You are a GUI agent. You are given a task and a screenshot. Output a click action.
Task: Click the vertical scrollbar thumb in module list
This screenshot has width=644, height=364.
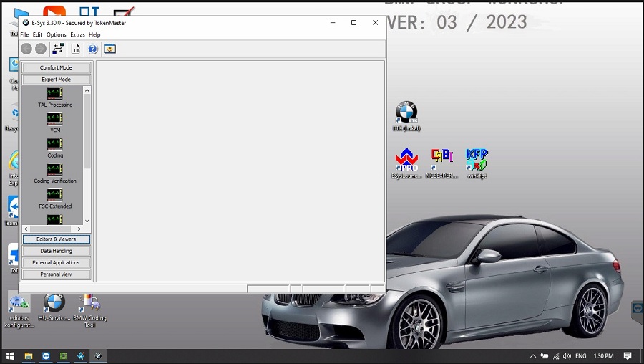[x=87, y=131]
